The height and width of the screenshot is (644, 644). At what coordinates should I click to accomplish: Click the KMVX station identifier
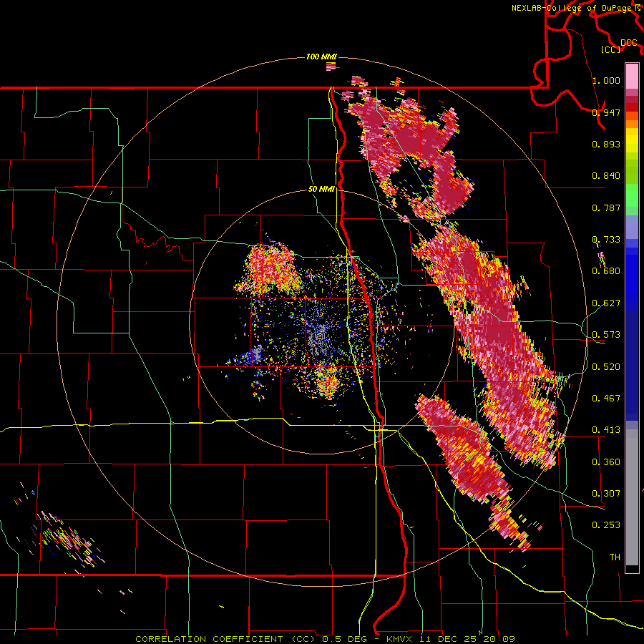[x=401, y=639]
